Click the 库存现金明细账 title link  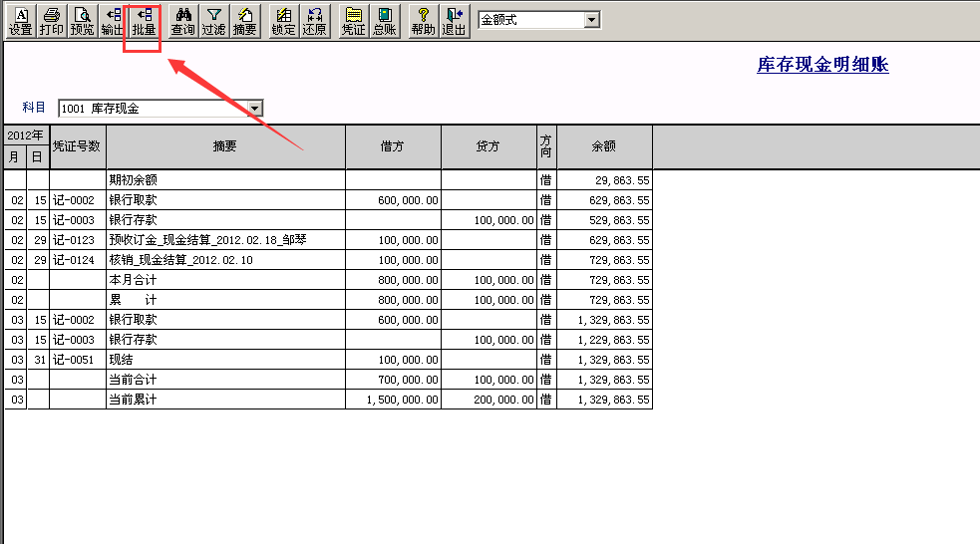click(822, 65)
